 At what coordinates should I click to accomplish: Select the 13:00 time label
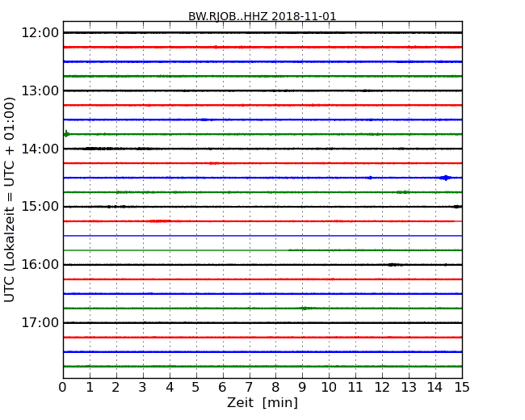point(40,90)
